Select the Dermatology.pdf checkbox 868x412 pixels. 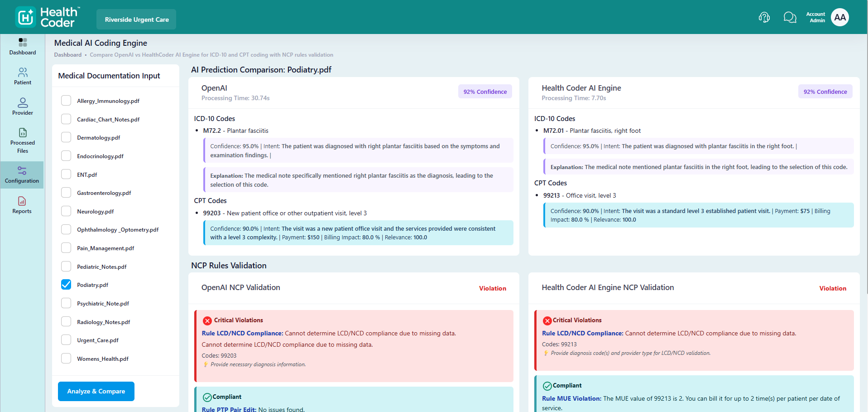(66, 137)
